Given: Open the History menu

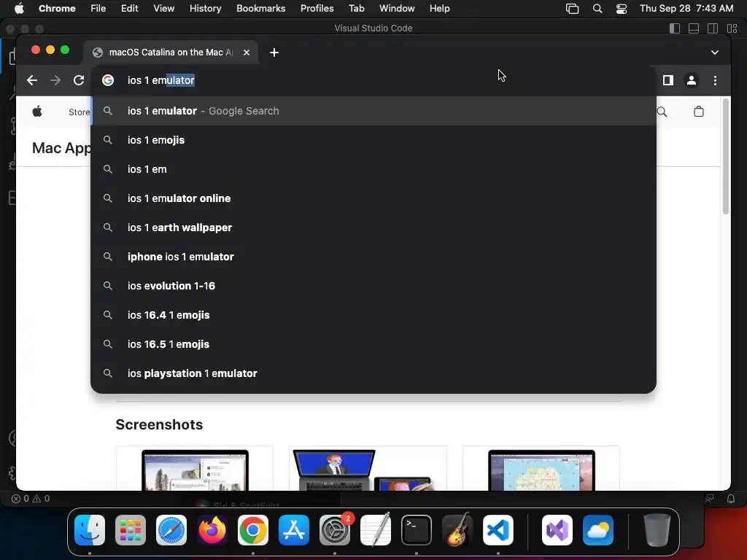Looking at the screenshot, I should tap(205, 9).
